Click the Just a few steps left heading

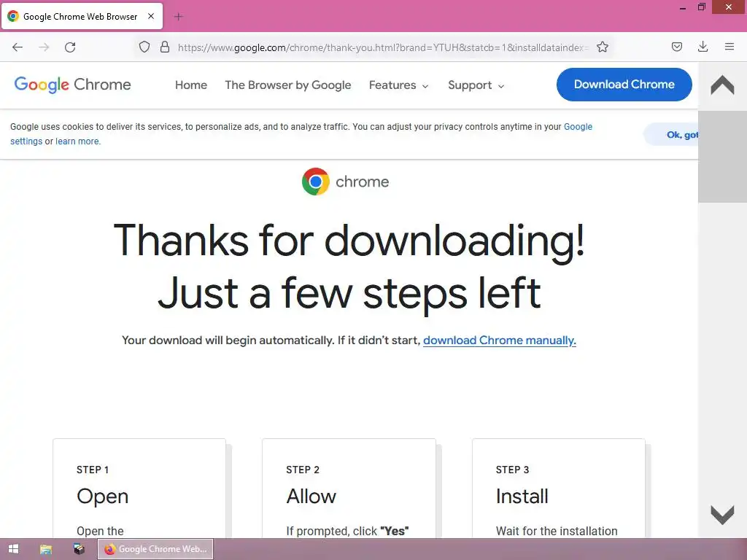pos(349,294)
